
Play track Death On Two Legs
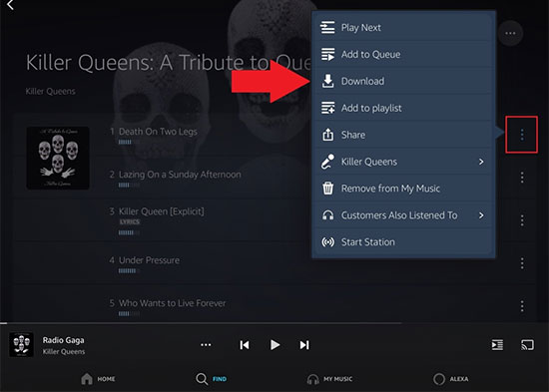pos(158,132)
